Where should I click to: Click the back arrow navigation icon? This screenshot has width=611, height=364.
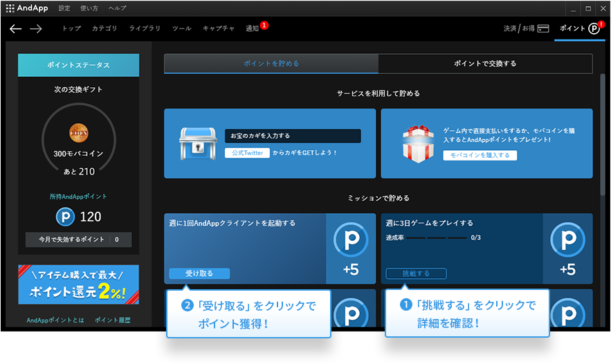(x=15, y=28)
